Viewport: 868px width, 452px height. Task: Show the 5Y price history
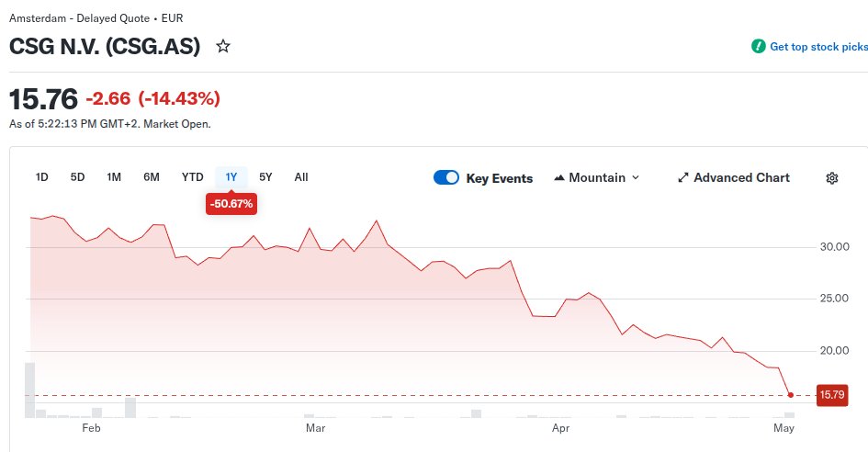point(265,177)
